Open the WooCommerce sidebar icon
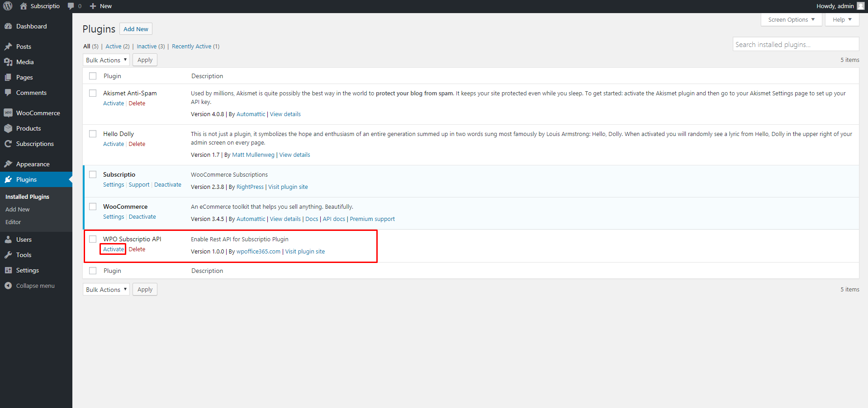 9,113
